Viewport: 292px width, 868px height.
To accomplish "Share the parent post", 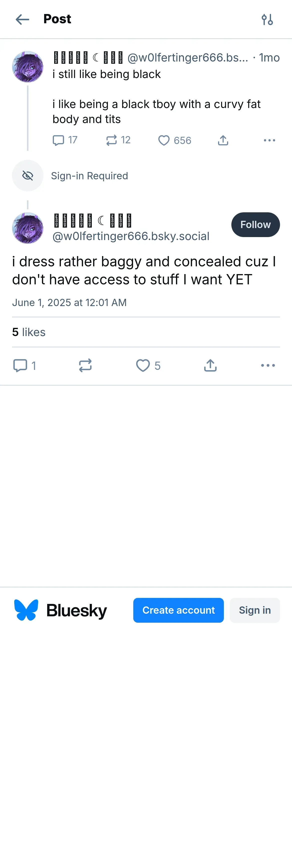I will tap(223, 140).
